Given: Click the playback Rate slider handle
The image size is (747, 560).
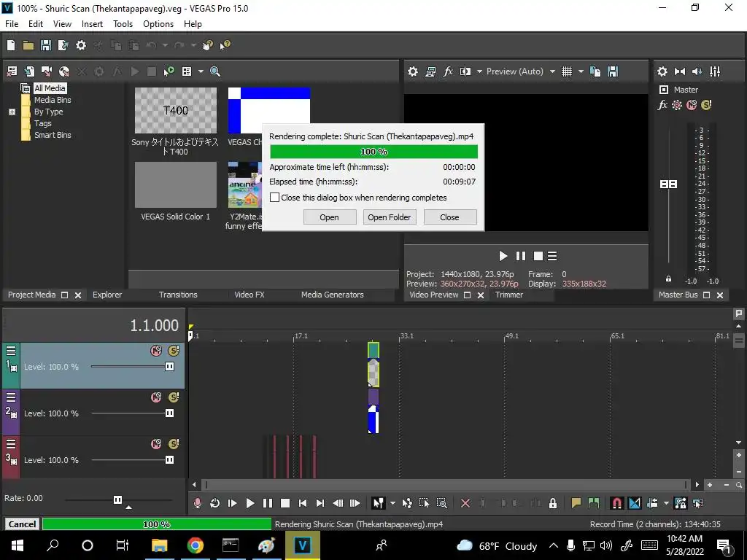Looking at the screenshot, I should pyautogui.click(x=117, y=499).
